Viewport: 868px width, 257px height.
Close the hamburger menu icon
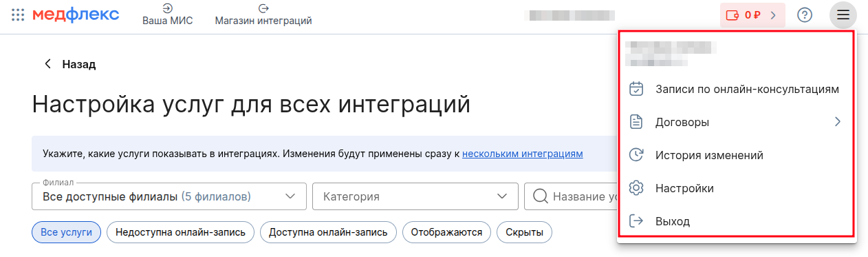(843, 14)
